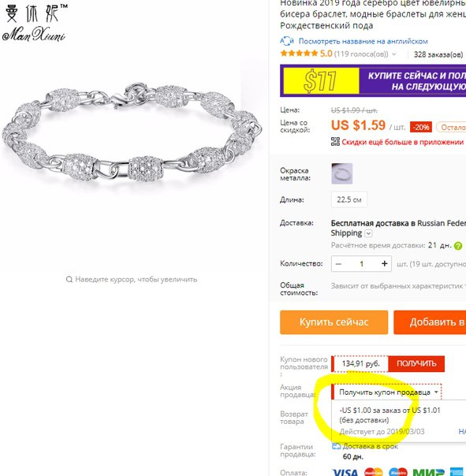Click the quantity input field

361,264
